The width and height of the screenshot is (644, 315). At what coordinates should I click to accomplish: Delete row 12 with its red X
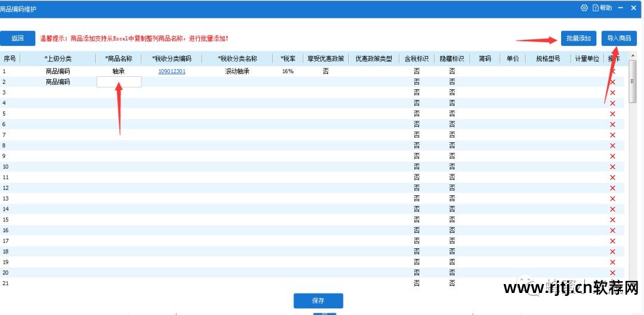point(612,188)
